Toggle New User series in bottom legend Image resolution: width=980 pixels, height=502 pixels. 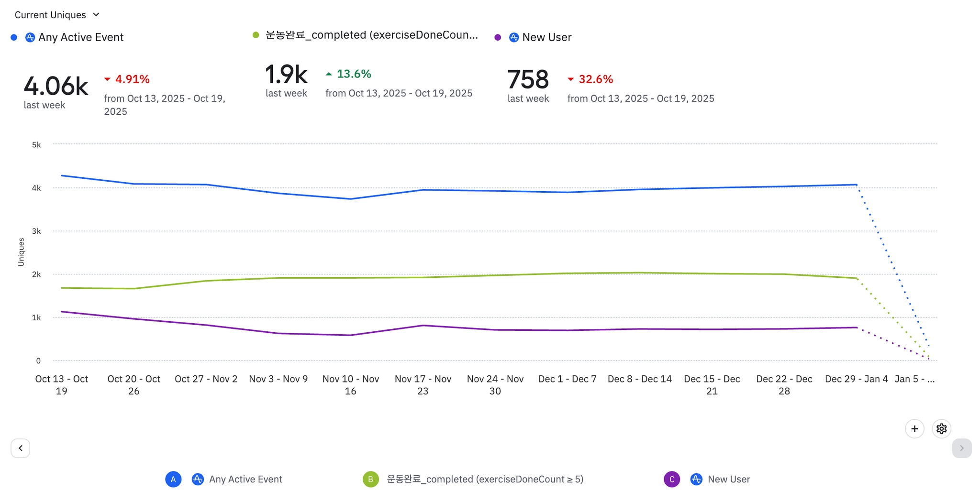[729, 479]
